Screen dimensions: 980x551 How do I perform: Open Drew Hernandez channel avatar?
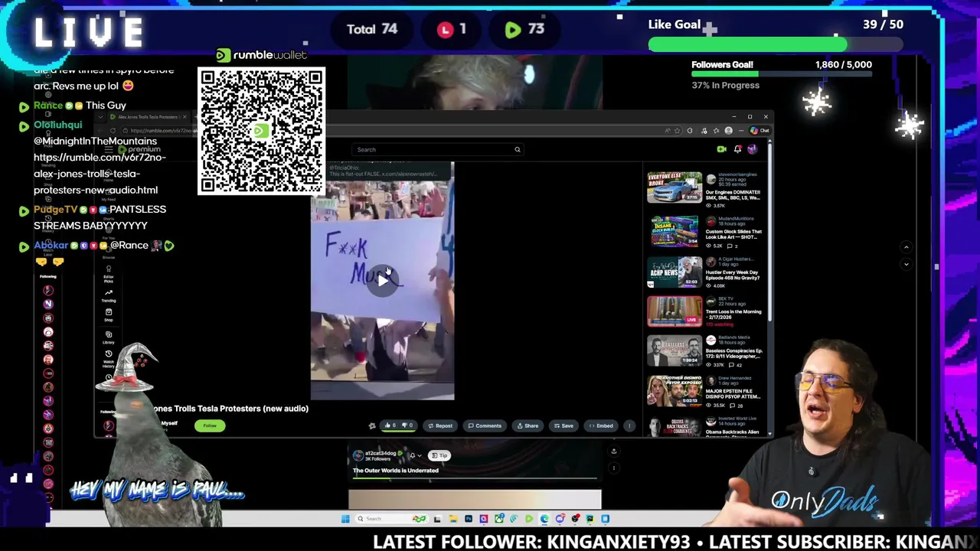[x=711, y=381]
